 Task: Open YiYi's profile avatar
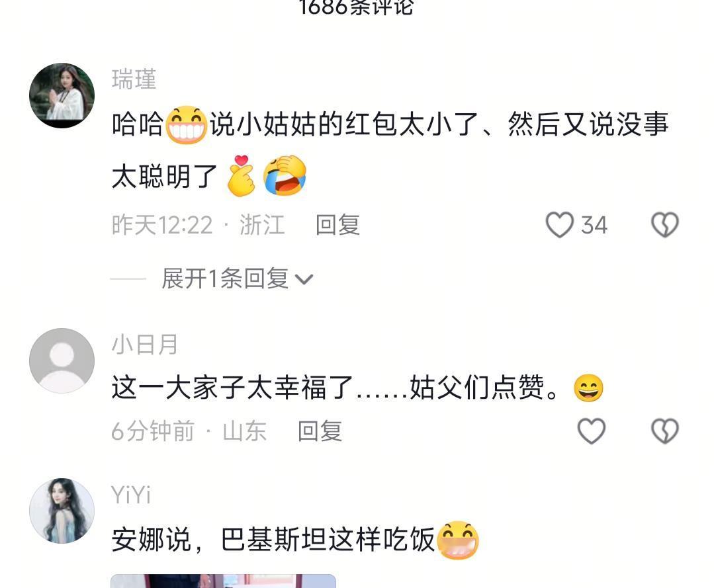point(62,511)
